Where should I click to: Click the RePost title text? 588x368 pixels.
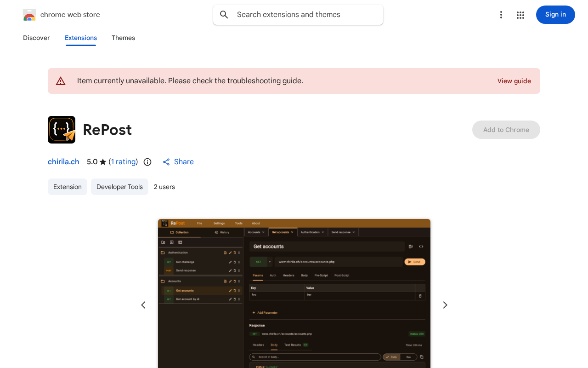point(107,130)
